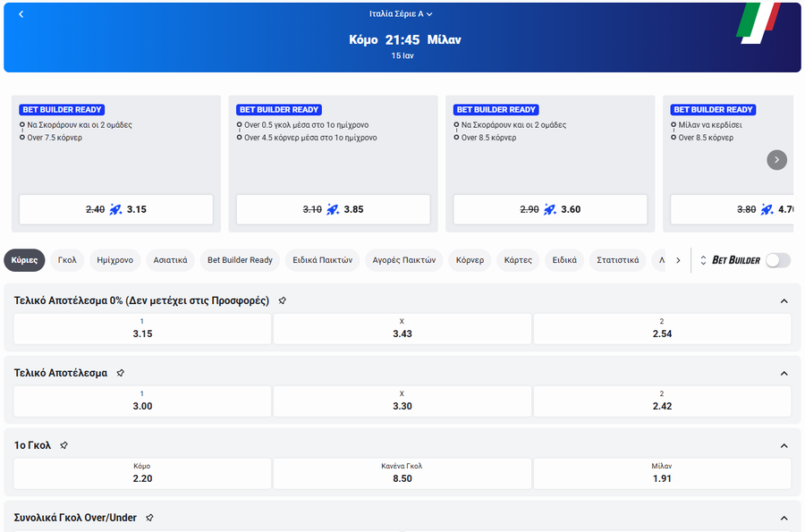Viewport: 805px width, 532px height.
Task: Click the Italian flag icon
Action: 758,22
